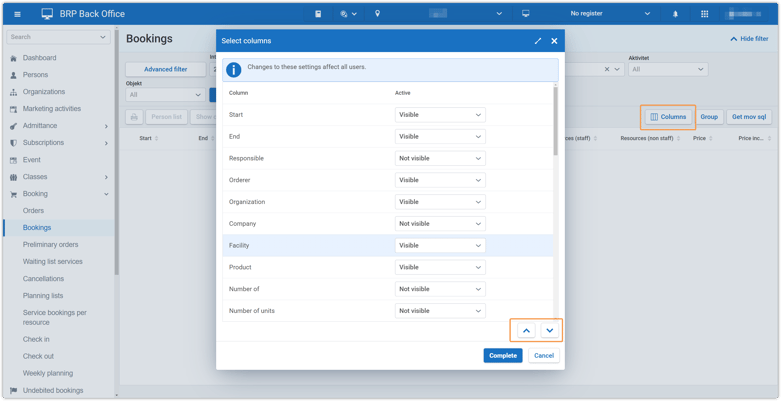Open the hamburger menu icon
The height and width of the screenshot is (401, 781).
17,14
